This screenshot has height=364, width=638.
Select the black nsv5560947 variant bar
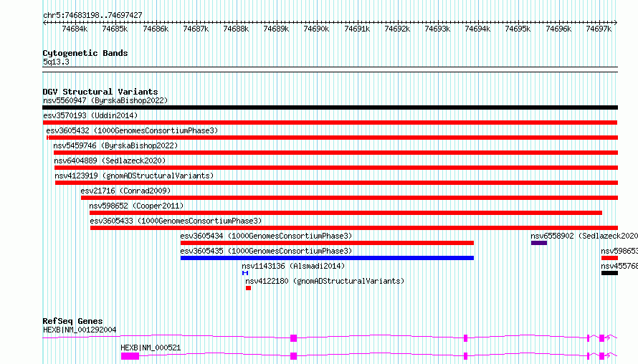(330, 107)
